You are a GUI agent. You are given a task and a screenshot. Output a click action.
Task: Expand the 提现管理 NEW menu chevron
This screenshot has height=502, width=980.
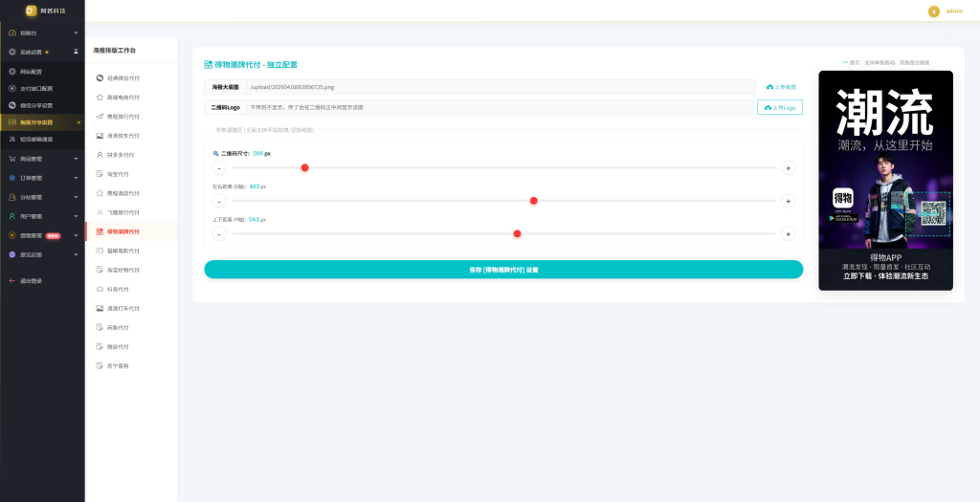tap(76, 235)
